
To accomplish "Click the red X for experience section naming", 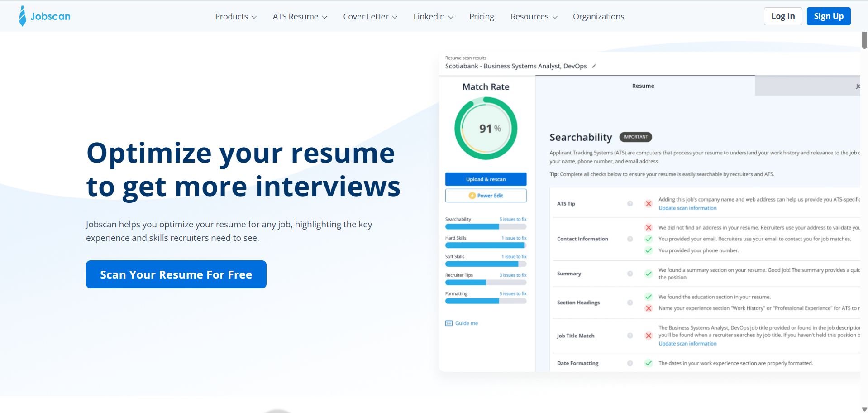I will 649,308.
